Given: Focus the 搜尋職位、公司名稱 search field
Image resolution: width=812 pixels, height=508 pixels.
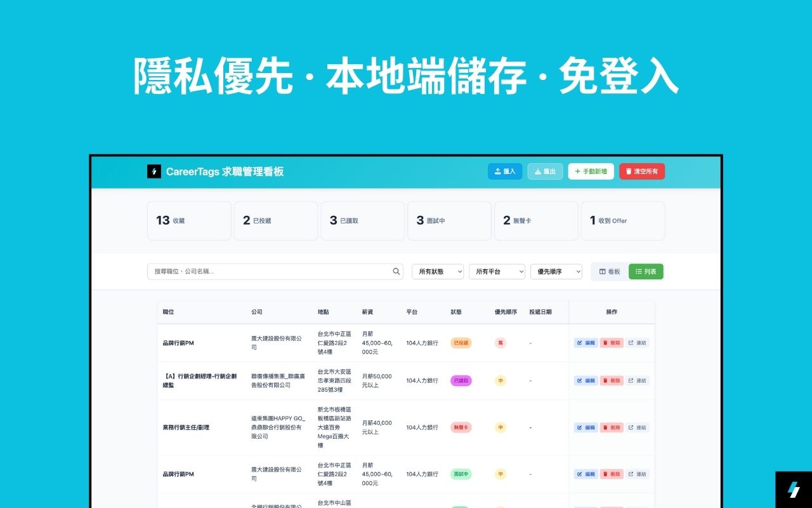Looking at the screenshot, I should (270, 272).
